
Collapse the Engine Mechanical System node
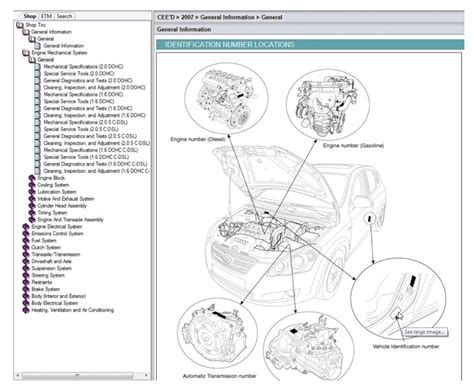coord(26,53)
